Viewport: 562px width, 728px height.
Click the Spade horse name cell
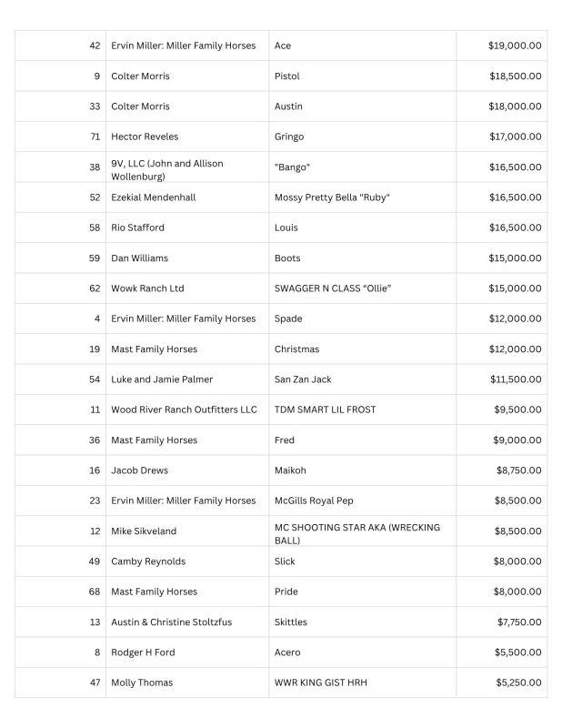click(362, 318)
